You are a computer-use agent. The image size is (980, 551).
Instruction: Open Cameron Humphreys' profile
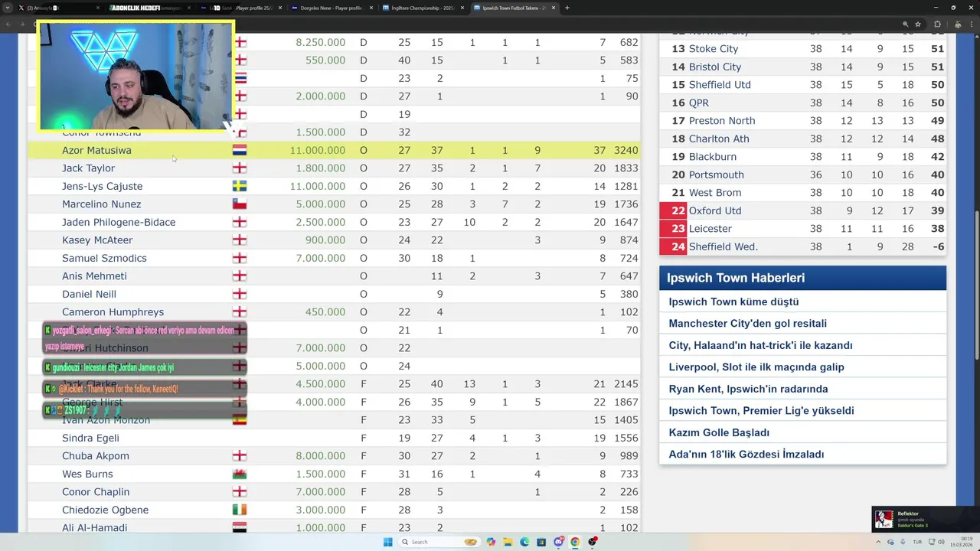click(113, 312)
